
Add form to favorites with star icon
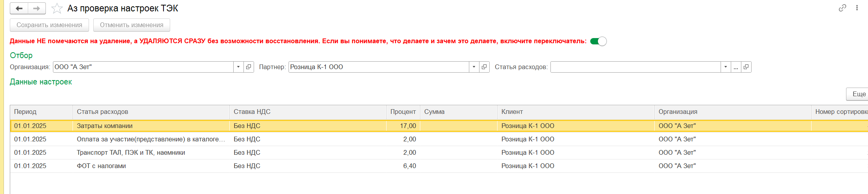57,8
